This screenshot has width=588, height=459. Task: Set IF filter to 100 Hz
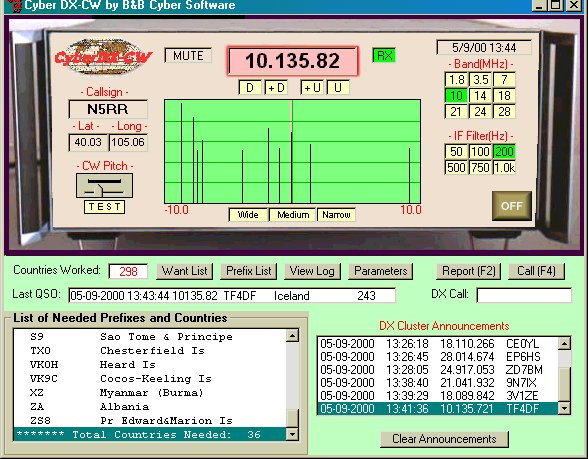[x=480, y=152]
